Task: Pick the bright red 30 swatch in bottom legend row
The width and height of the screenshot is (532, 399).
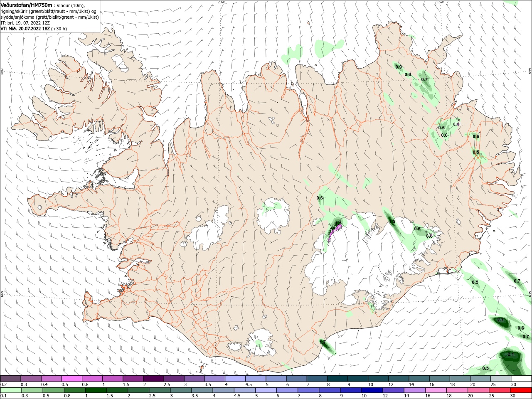Action: (x=521, y=390)
